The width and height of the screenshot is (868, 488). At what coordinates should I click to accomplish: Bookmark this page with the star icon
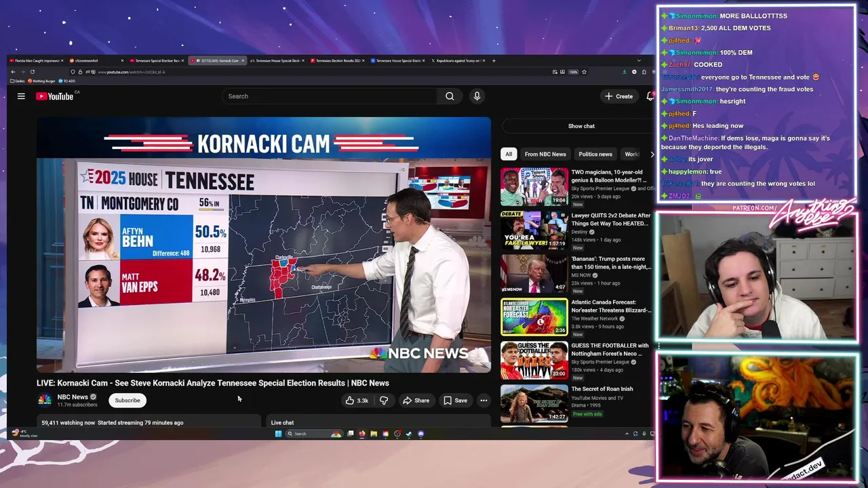[584, 72]
